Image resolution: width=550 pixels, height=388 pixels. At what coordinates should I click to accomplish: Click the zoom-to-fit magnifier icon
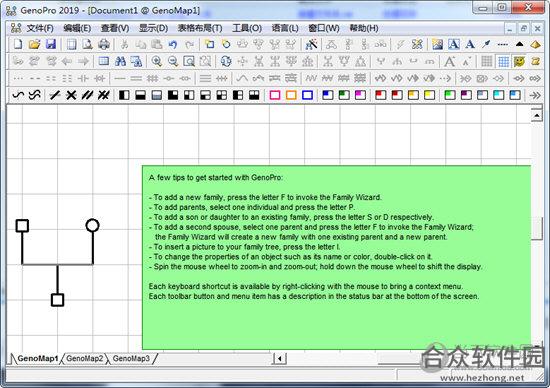tap(189, 61)
